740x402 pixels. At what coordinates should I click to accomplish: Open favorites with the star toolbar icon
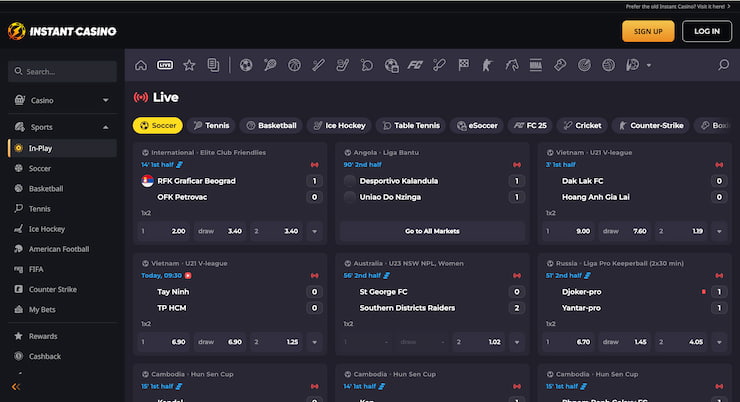point(189,65)
